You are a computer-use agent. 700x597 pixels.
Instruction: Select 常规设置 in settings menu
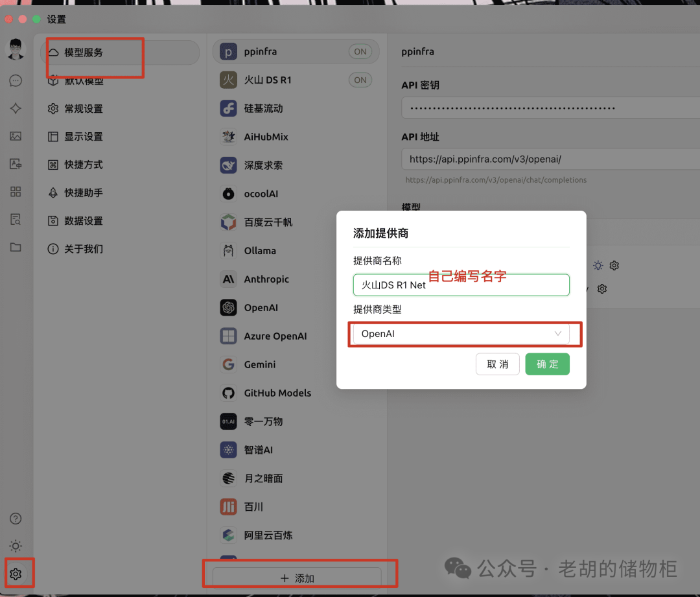[x=120, y=108]
